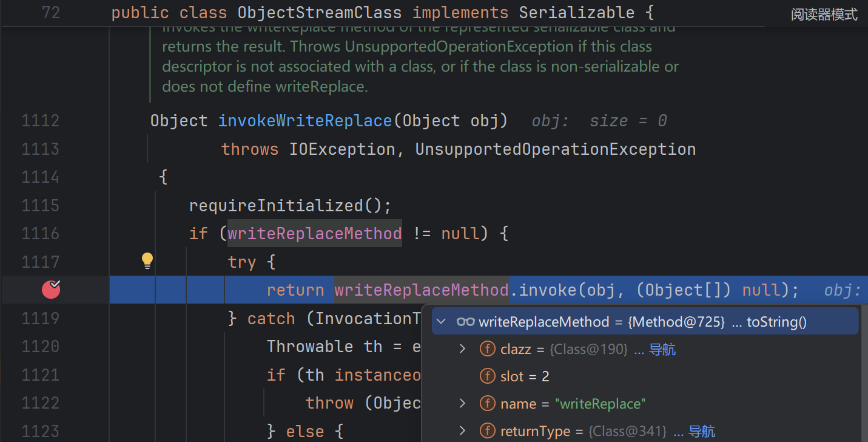The width and height of the screenshot is (868, 442).
Task: Click line number 1112 in the gutter
Action: click(x=41, y=121)
